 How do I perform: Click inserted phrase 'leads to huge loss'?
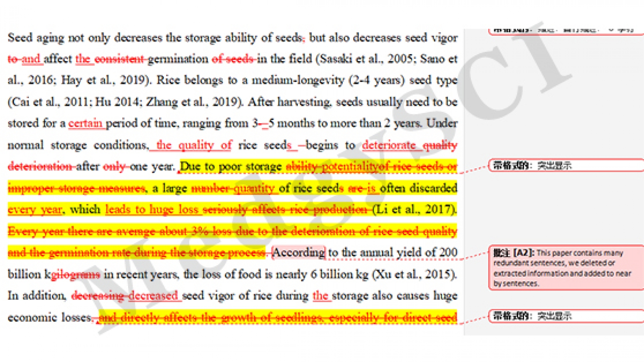152,209
